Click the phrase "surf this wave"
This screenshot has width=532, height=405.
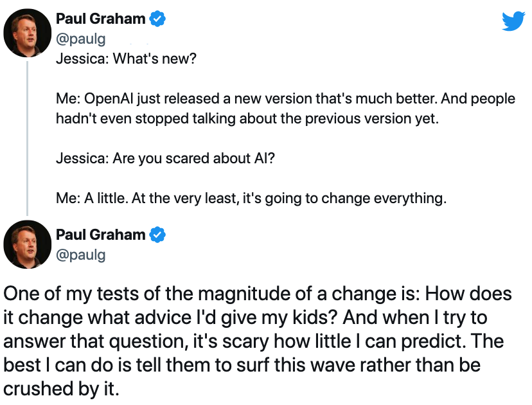point(296,365)
